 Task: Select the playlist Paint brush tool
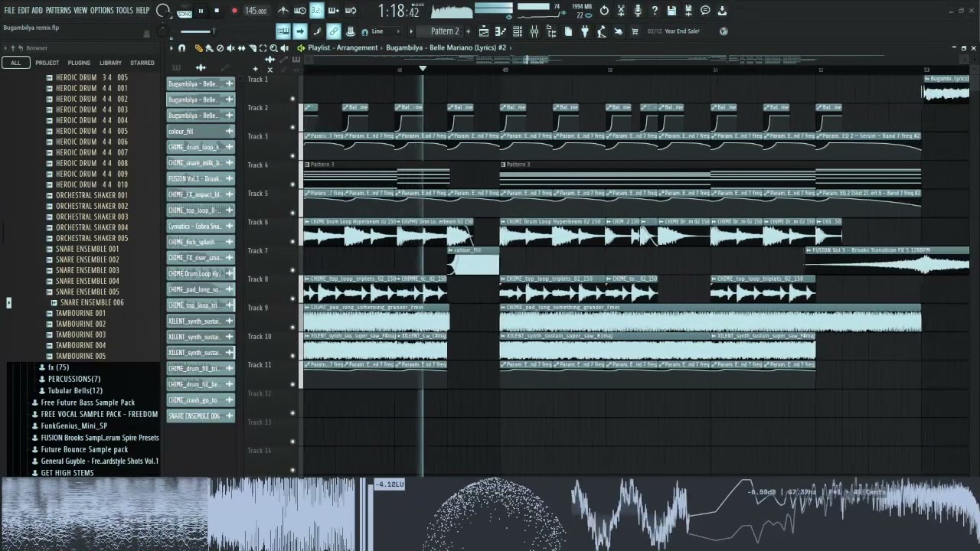point(209,48)
